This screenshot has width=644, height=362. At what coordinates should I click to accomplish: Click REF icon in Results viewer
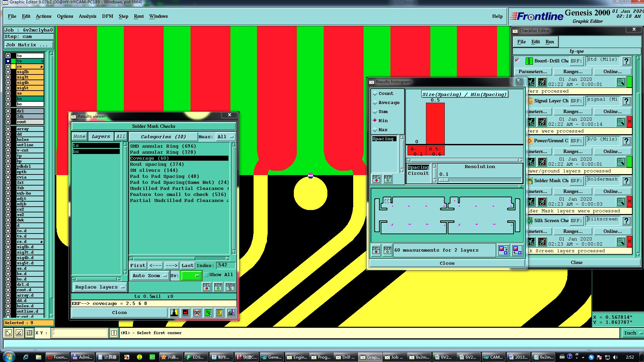pyautogui.click(x=218, y=287)
